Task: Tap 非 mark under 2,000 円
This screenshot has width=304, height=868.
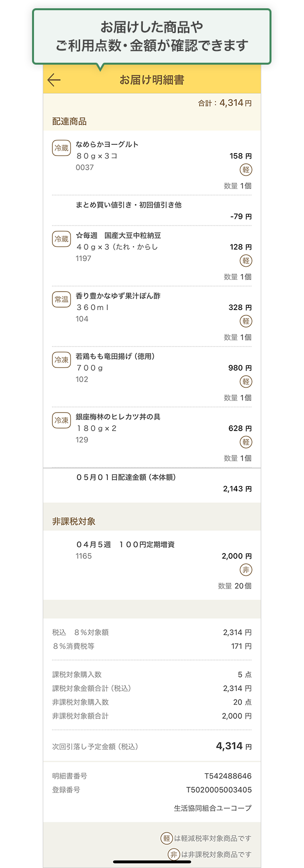Action: pyautogui.click(x=246, y=570)
